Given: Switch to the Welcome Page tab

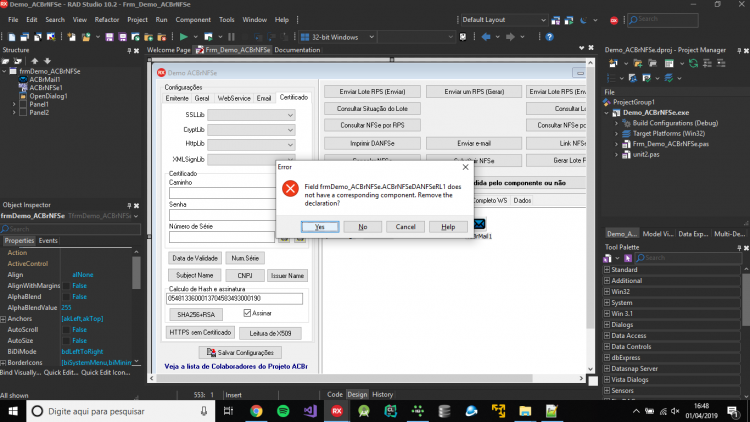Looking at the screenshot, I should click(x=168, y=50).
